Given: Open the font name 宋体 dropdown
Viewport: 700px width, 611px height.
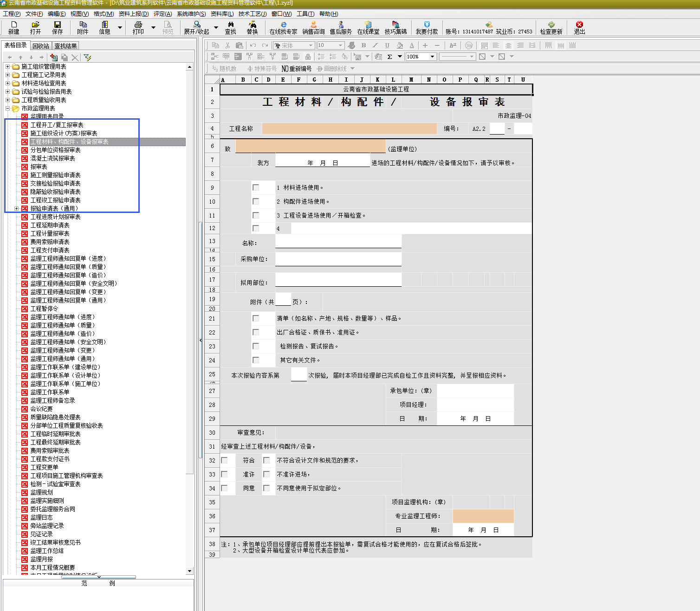Looking at the screenshot, I should [311, 45].
